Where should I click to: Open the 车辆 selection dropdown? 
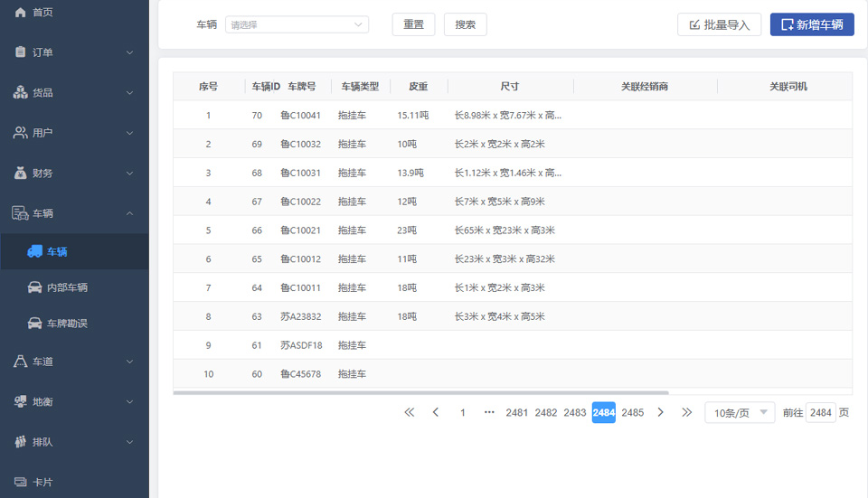click(297, 25)
